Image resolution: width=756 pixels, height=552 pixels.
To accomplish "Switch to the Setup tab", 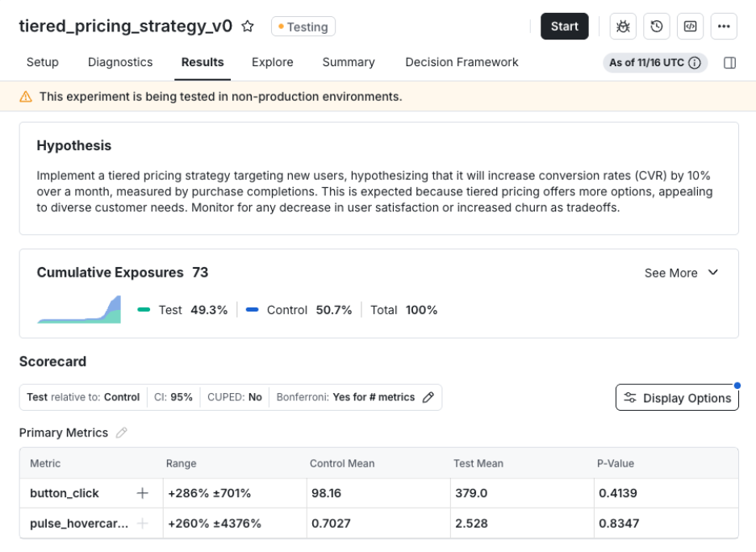I will 42,62.
